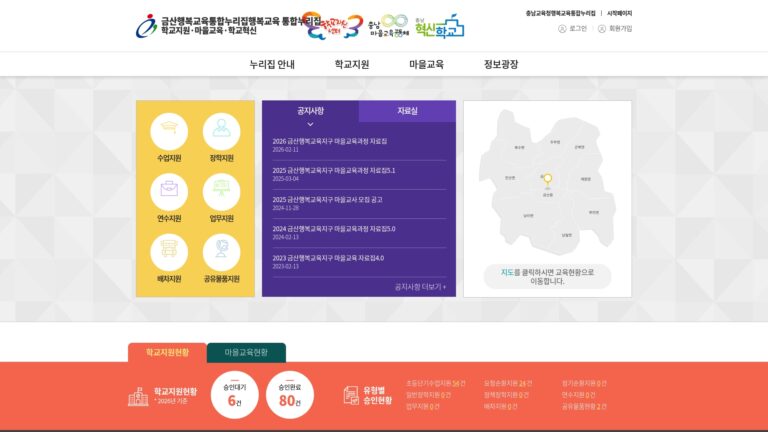
Task: Switch to the 자료실 tab
Action: 408,111
